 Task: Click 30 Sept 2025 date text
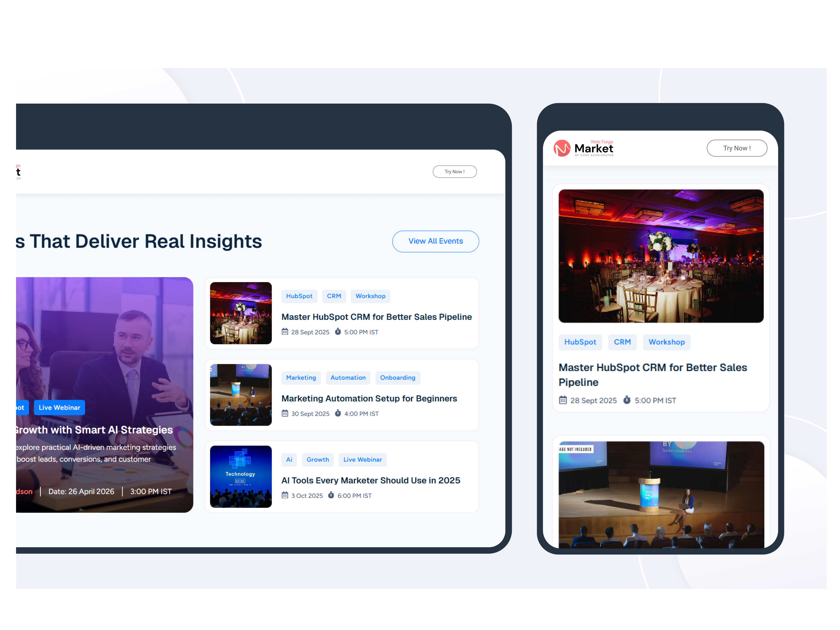pyautogui.click(x=310, y=414)
